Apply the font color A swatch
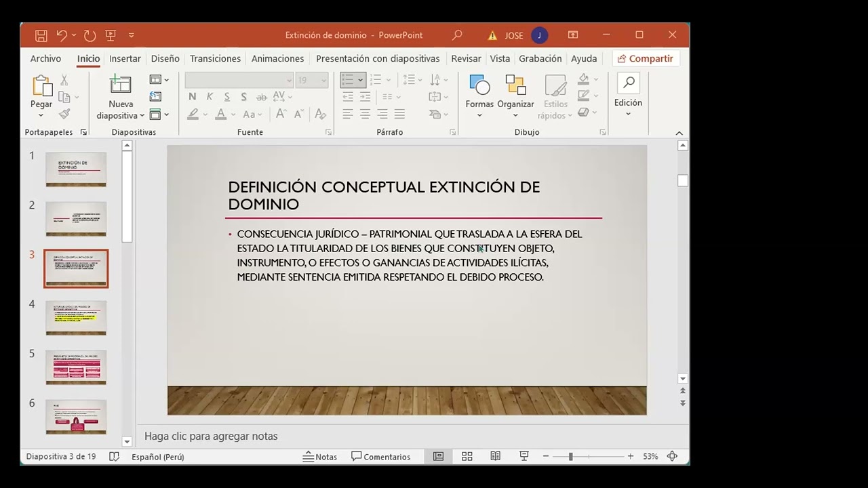The image size is (868, 488). (220, 115)
